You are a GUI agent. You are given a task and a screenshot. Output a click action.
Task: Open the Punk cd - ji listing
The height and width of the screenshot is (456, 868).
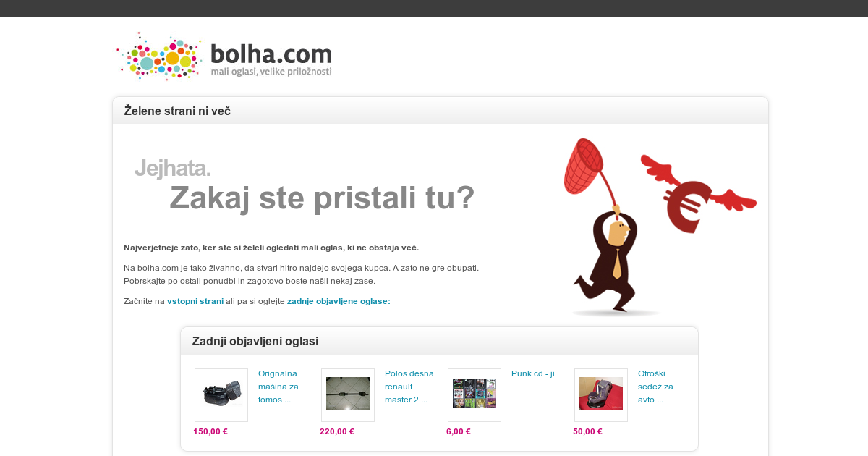coord(532,373)
